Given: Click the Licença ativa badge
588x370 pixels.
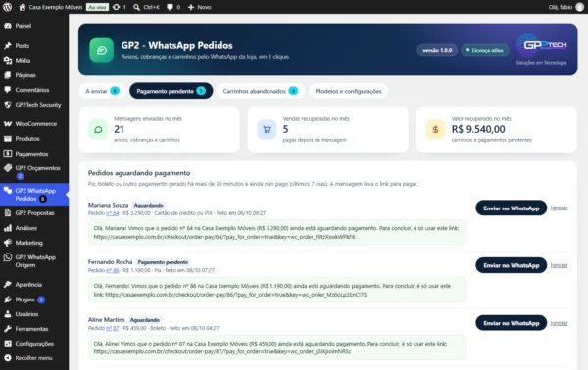Looking at the screenshot, I should pos(484,50).
